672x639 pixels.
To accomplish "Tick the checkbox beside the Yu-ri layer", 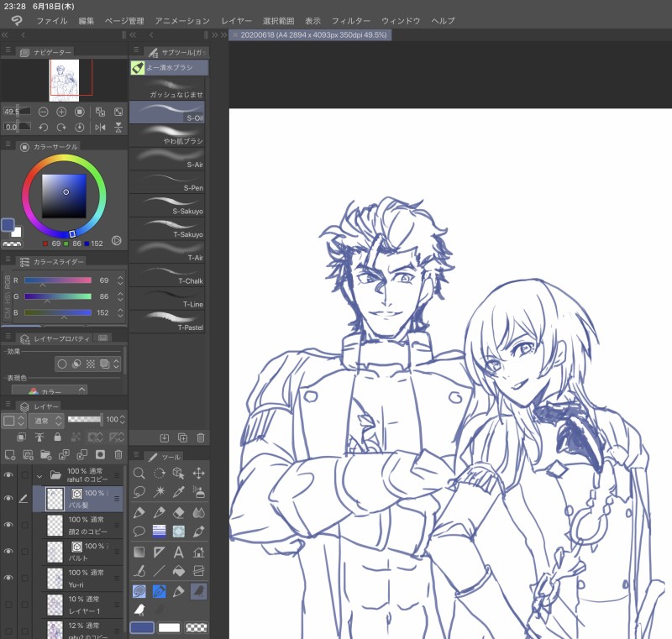I will click(x=25, y=579).
